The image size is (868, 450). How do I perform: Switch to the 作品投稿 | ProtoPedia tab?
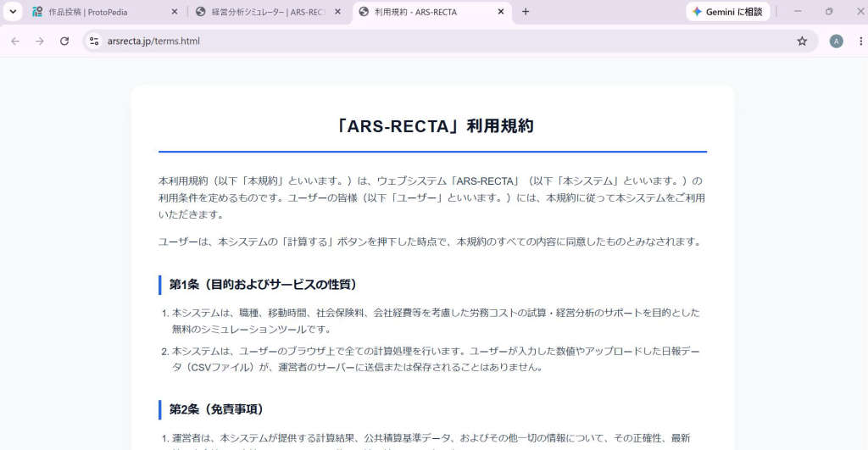(105, 12)
